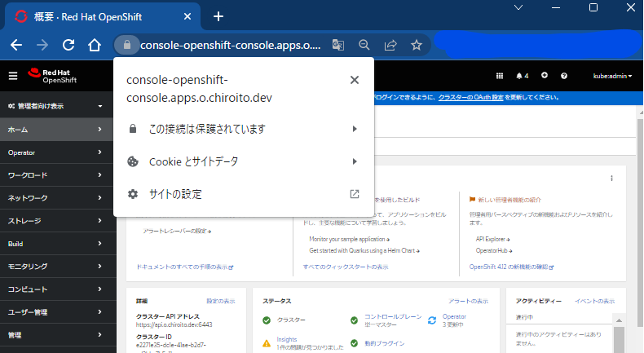Open the tab search chevron in title bar

[x=518, y=7]
